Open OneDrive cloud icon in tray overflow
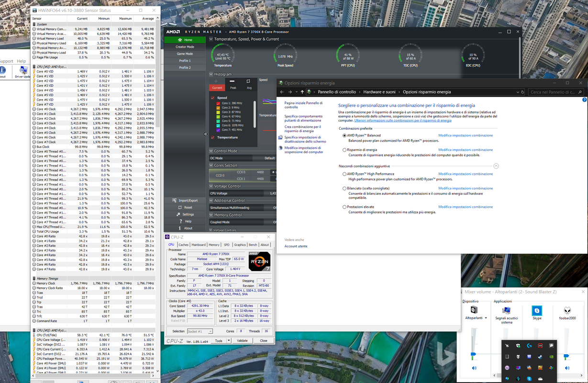Screen dimensions: 588x383 [540, 379]
